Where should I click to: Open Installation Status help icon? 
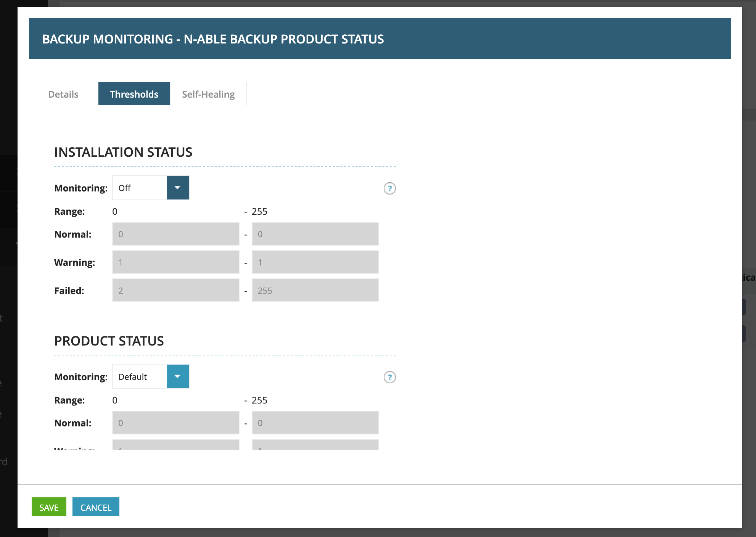pos(389,188)
